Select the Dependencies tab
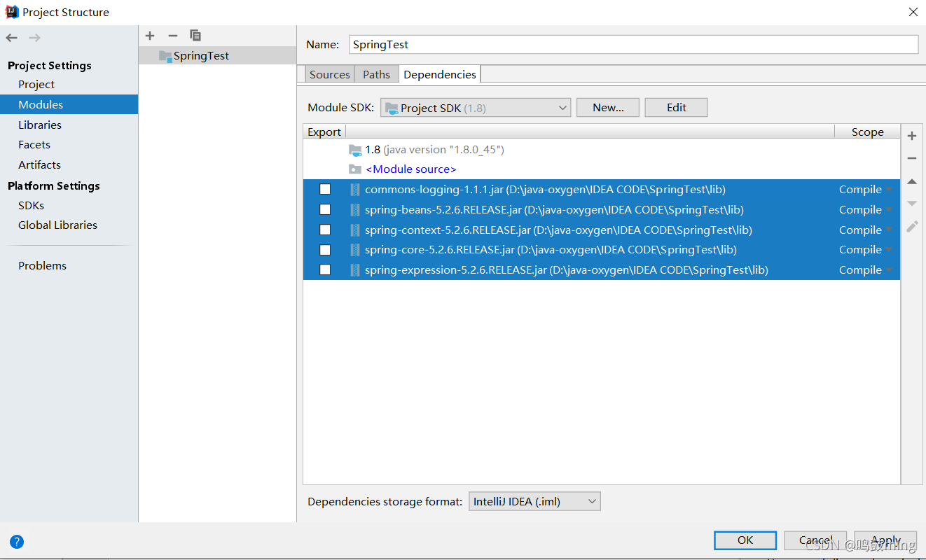Viewport: 926px width, 560px height. pos(440,74)
